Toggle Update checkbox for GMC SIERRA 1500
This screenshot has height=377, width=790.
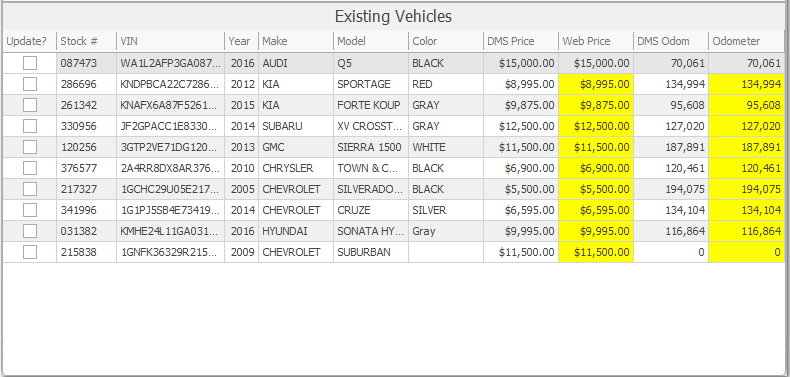(x=30, y=147)
